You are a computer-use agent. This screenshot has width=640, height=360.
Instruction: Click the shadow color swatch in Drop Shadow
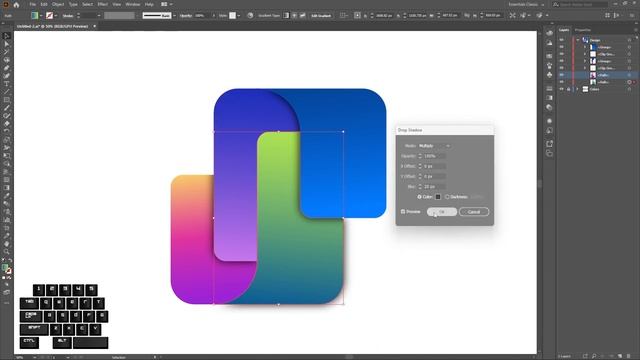(x=438, y=197)
